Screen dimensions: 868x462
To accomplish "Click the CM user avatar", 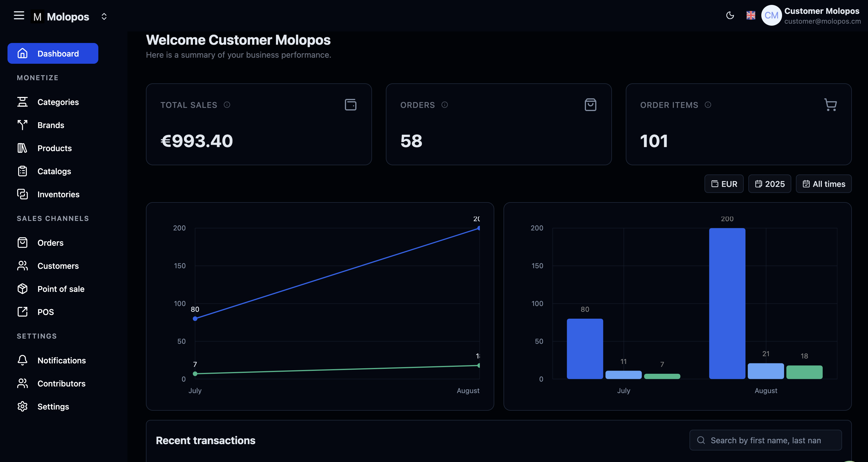I will coord(771,16).
